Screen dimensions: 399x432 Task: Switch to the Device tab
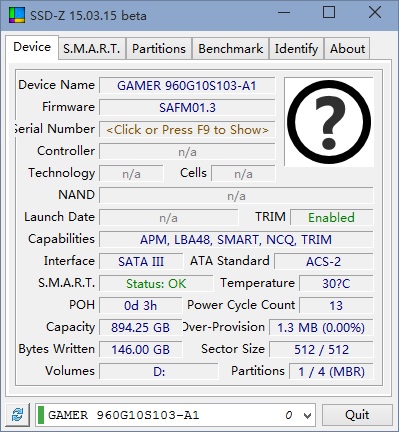[32, 47]
